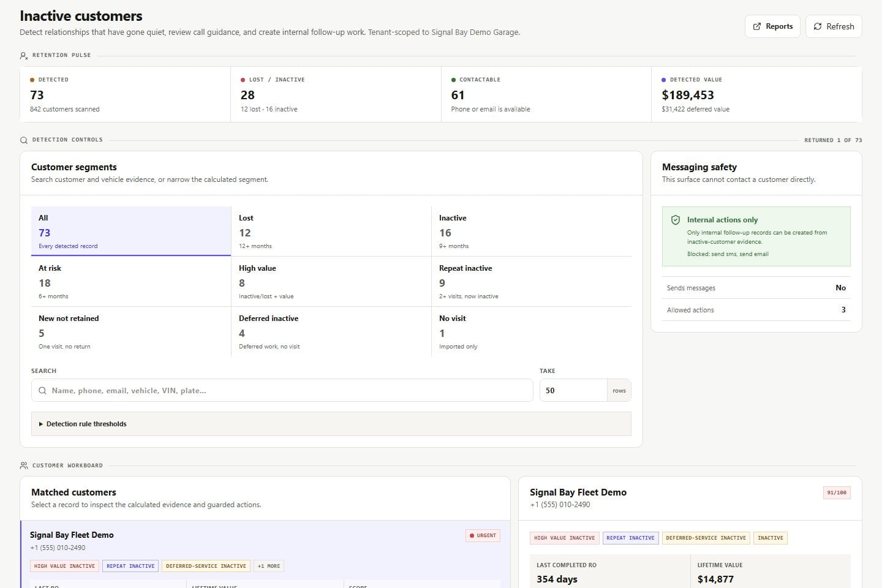Select the No visit segment tile

tap(531, 331)
